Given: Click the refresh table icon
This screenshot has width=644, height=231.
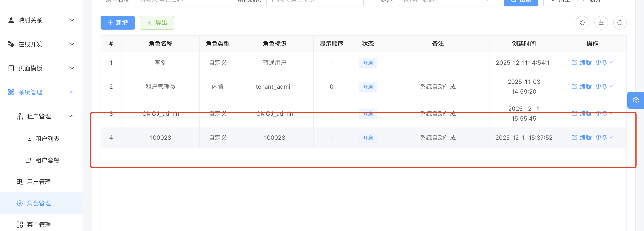Looking at the screenshot, I should (582, 23).
